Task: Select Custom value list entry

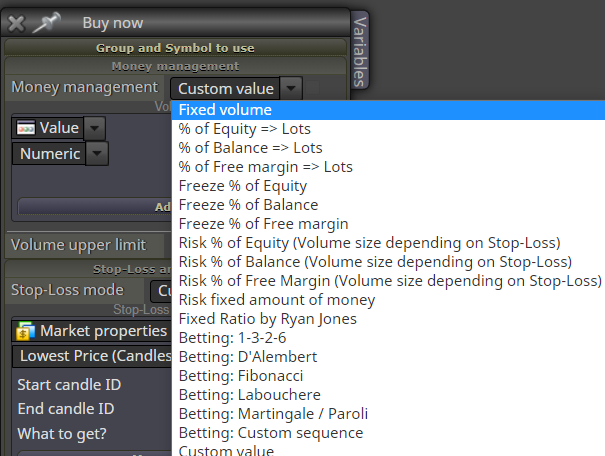Action: point(388,449)
